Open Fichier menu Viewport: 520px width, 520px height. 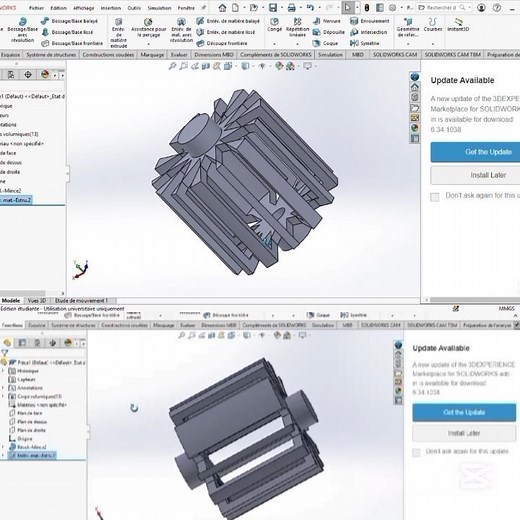(36, 8)
